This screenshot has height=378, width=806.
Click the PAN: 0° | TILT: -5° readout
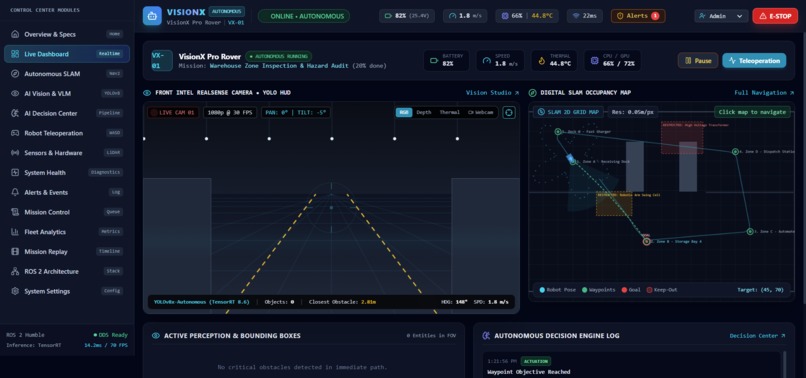[296, 113]
